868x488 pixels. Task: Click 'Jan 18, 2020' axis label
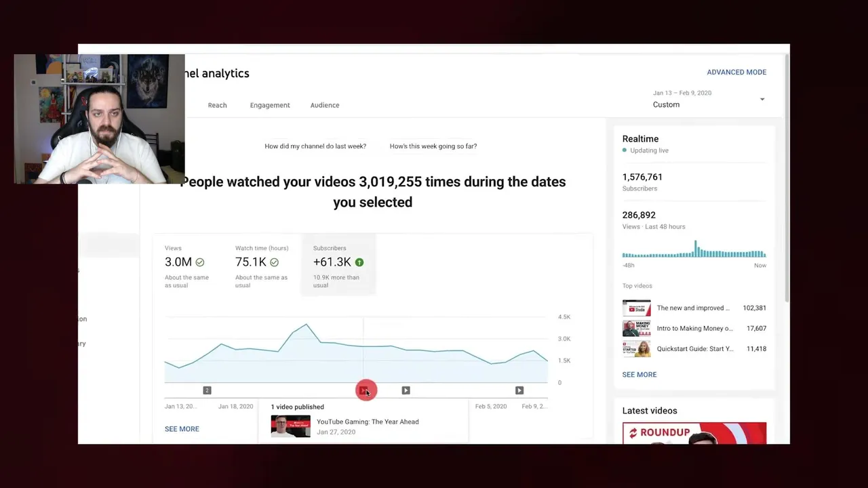(235, 406)
